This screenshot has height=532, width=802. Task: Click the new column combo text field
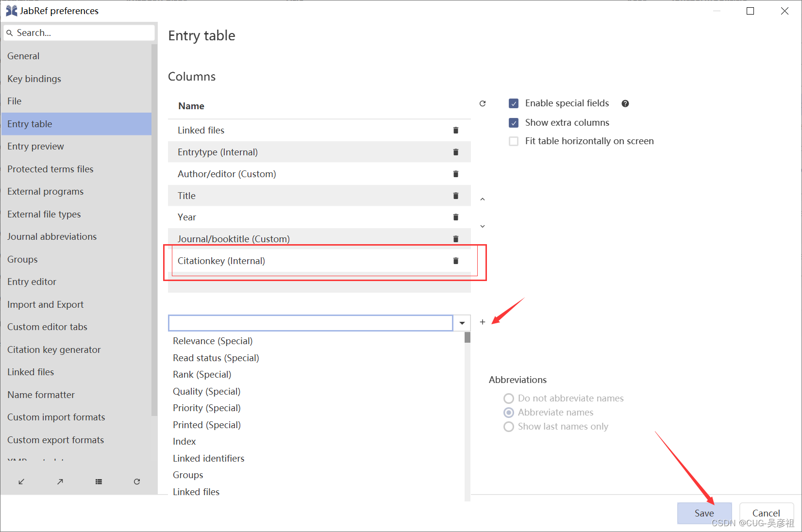click(x=311, y=323)
